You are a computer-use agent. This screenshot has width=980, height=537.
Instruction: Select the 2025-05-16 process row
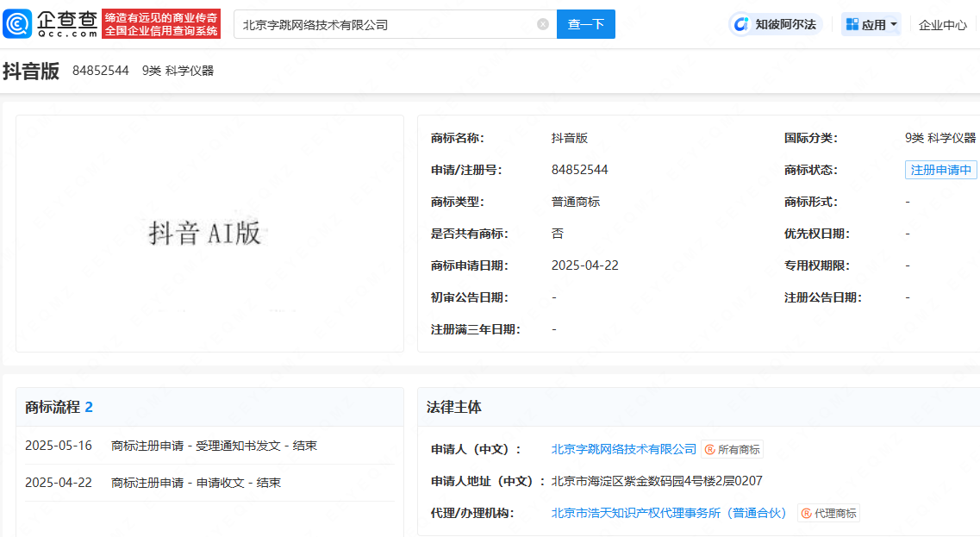[x=209, y=446]
